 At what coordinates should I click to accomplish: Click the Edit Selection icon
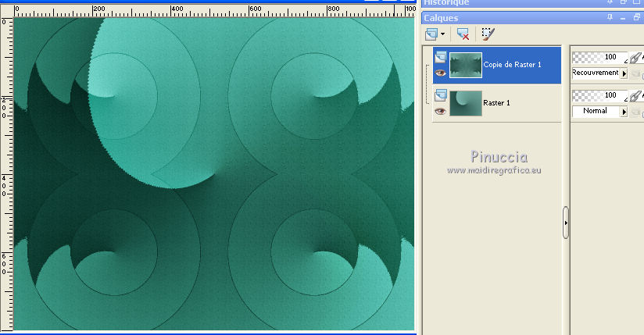(x=488, y=34)
